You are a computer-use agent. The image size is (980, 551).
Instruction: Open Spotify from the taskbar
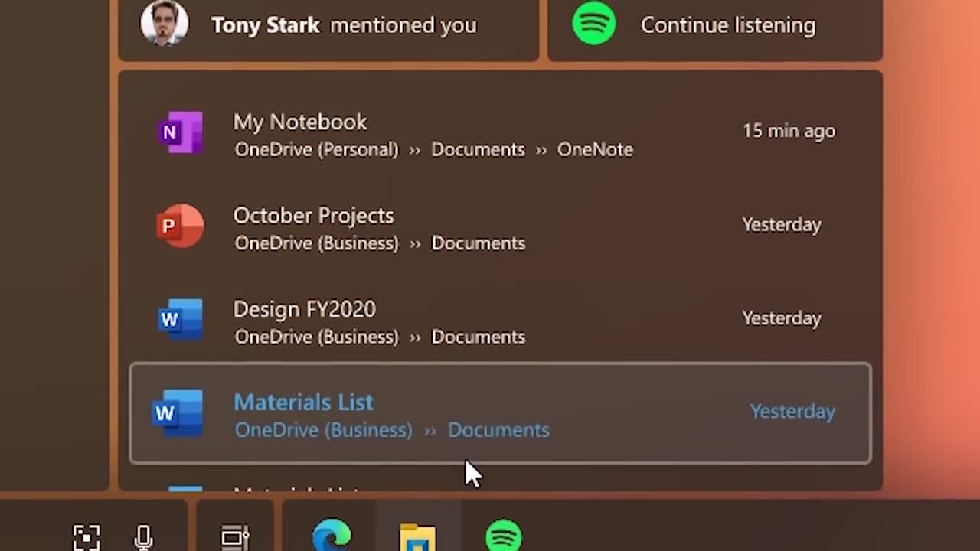tap(503, 535)
